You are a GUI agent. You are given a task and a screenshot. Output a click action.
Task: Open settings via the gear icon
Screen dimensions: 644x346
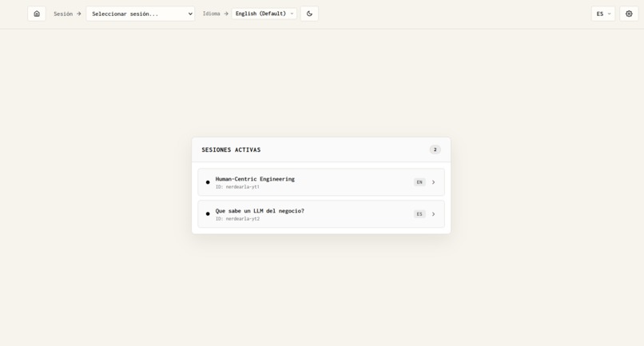(x=629, y=14)
